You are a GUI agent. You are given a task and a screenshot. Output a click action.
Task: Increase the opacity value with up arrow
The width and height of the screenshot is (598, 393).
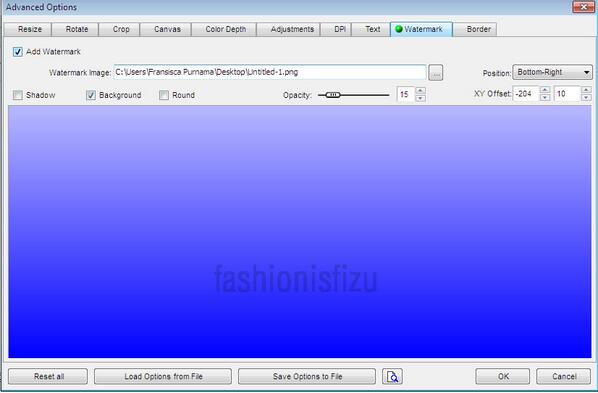point(420,90)
